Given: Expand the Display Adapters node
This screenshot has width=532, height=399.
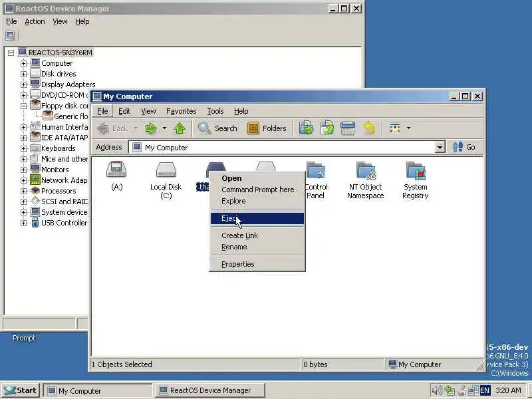Looking at the screenshot, I should coord(23,84).
